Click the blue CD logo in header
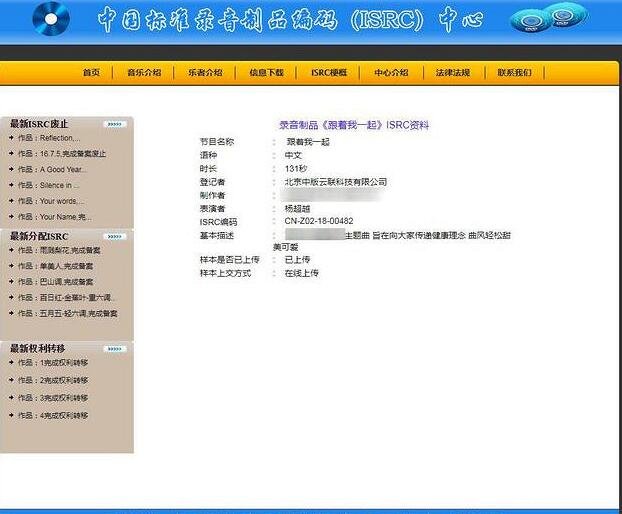 [51, 17]
